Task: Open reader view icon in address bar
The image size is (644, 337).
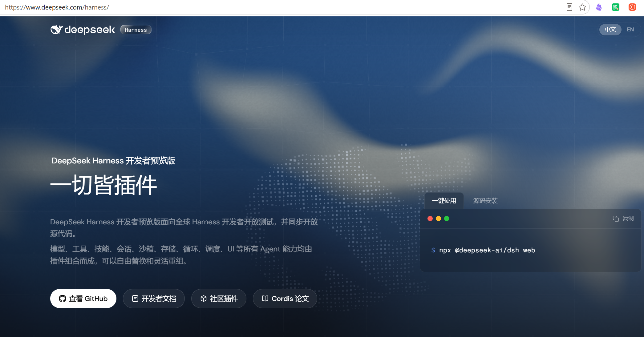Action: tap(569, 7)
